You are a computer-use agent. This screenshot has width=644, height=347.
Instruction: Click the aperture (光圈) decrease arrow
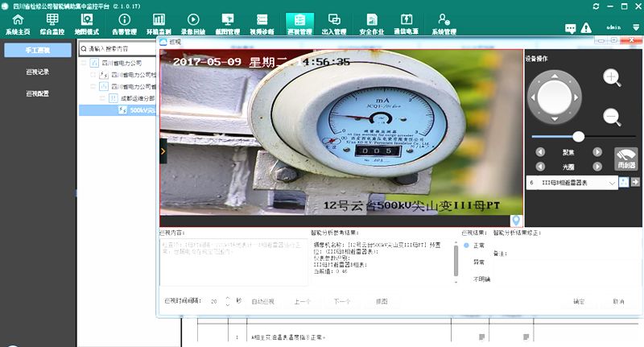[x=540, y=167]
